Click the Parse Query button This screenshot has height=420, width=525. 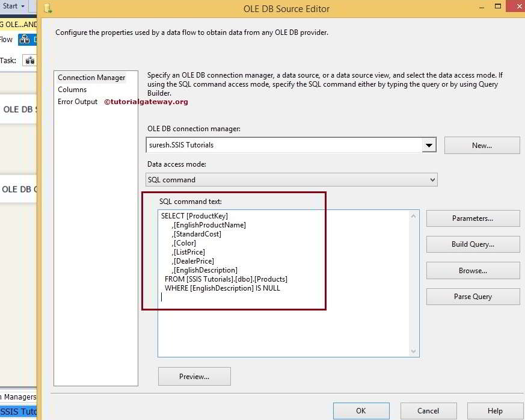pos(473,297)
